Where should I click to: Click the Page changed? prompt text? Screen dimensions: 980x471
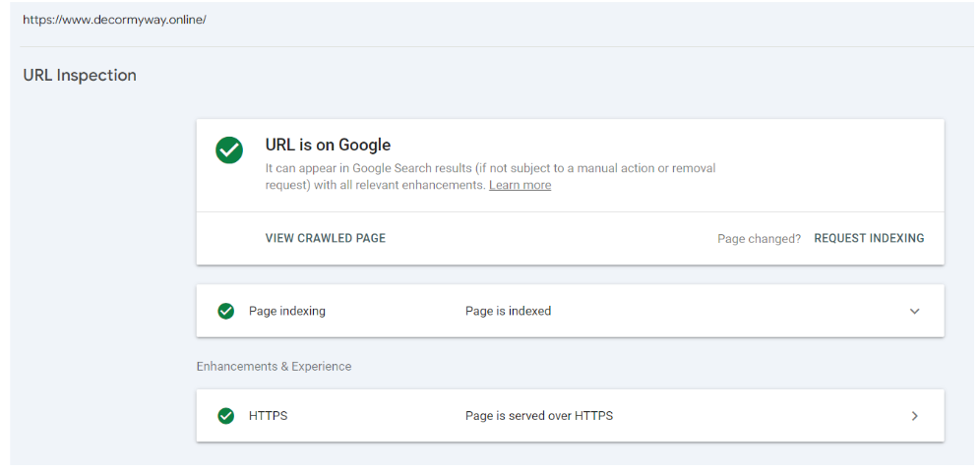pos(759,239)
